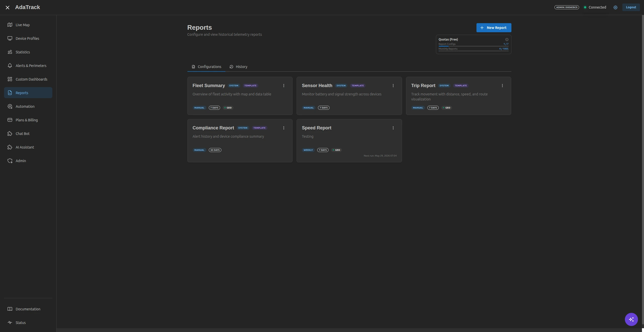Go to Plans & Billing
644x332 pixels.
pos(28,120)
